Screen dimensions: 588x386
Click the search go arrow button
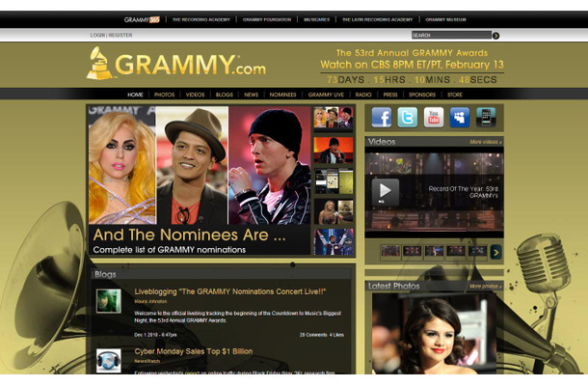coord(495,36)
